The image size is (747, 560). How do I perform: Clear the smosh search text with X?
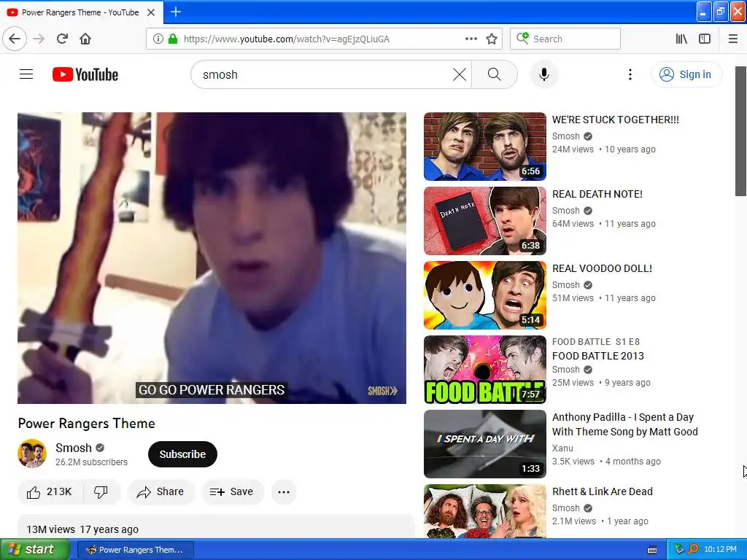tap(460, 74)
